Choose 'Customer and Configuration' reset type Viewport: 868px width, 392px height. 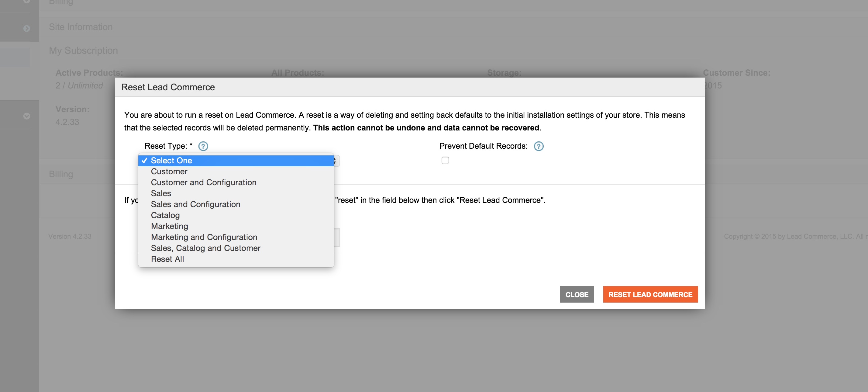pos(236,182)
